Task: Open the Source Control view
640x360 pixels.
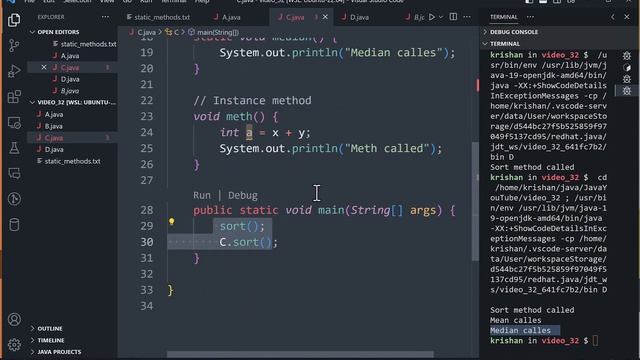Action: (14, 45)
